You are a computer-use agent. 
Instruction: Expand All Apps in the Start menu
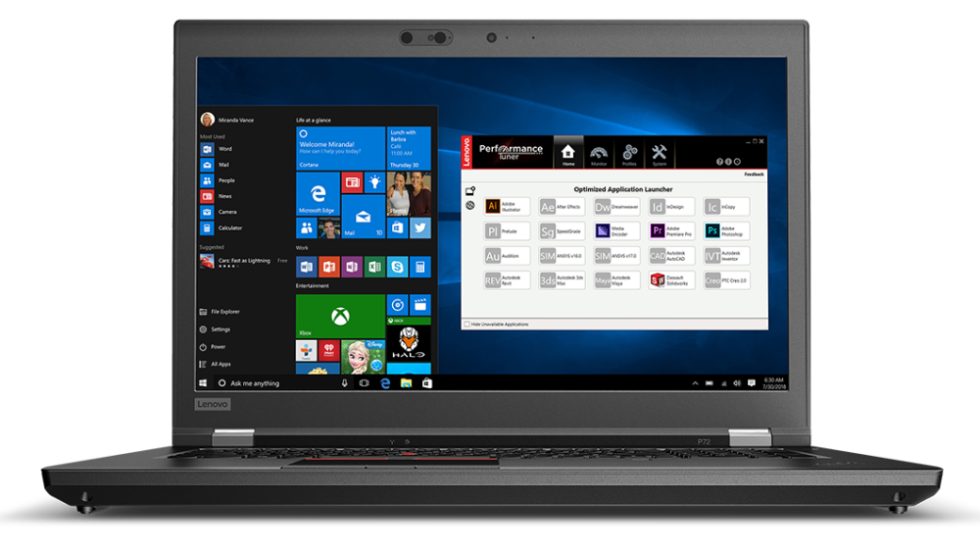click(216, 364)
